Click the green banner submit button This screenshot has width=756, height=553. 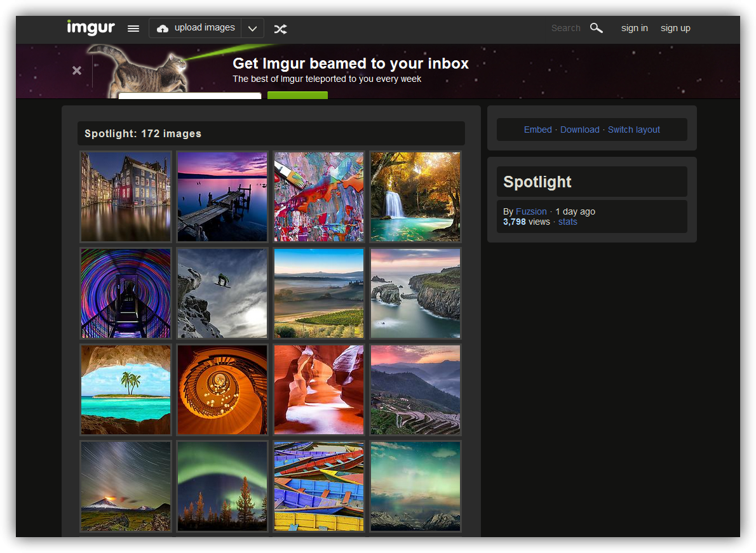coord(297,95)
